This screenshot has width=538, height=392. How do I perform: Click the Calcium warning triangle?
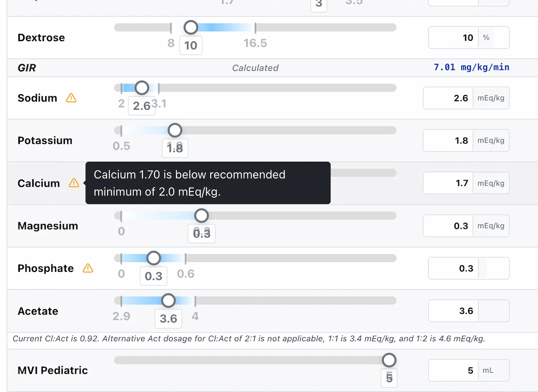pos(74,183)
